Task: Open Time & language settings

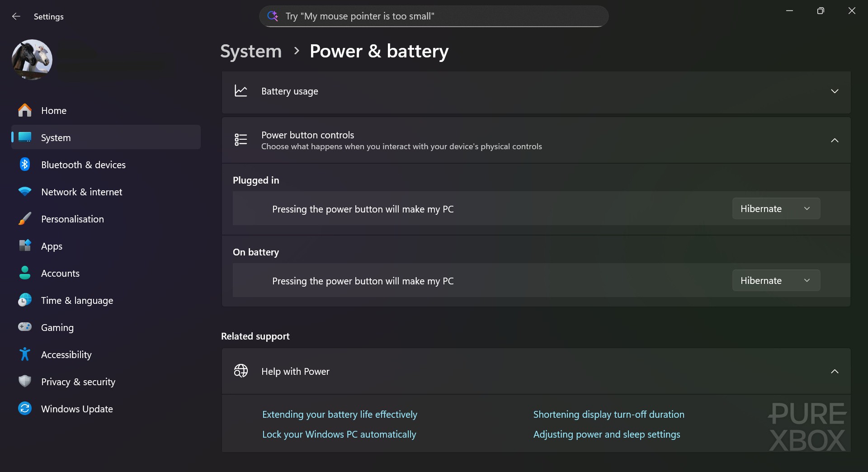Action: [x=77, y=300]
